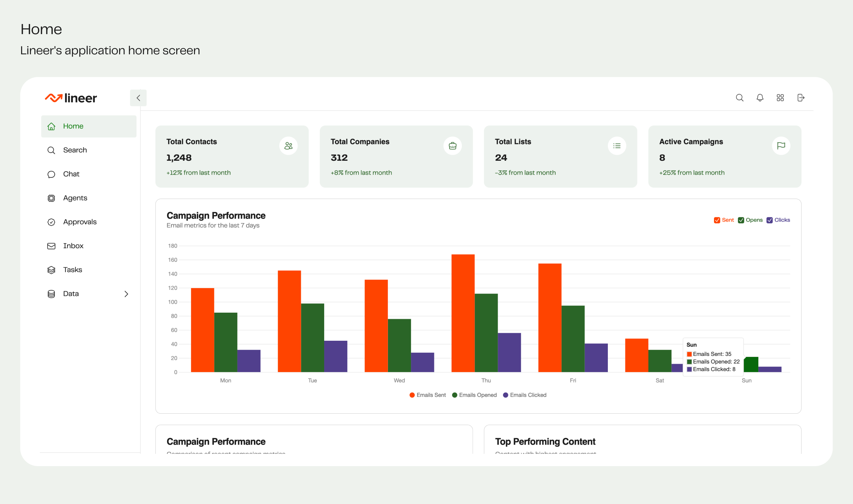The height and width of the screenshot is (504, 853).
Task: Click the search icon in top header
Action: [x=740, y=98]
